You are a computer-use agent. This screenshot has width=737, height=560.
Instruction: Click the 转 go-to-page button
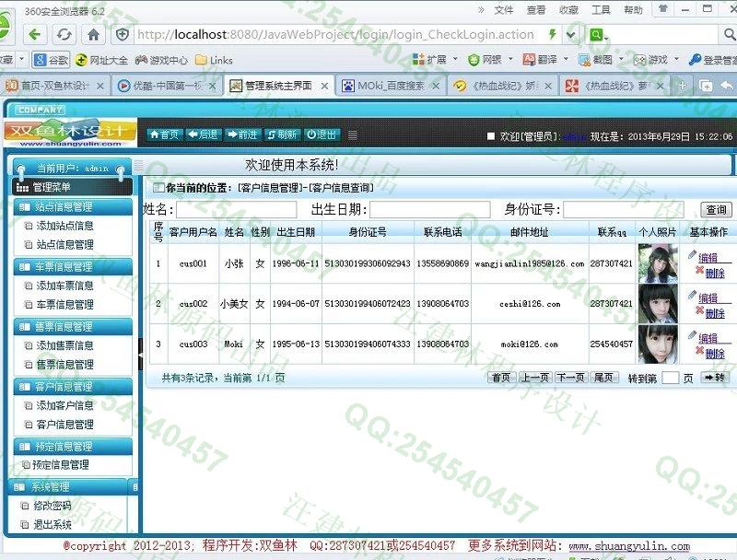(715, 378)
